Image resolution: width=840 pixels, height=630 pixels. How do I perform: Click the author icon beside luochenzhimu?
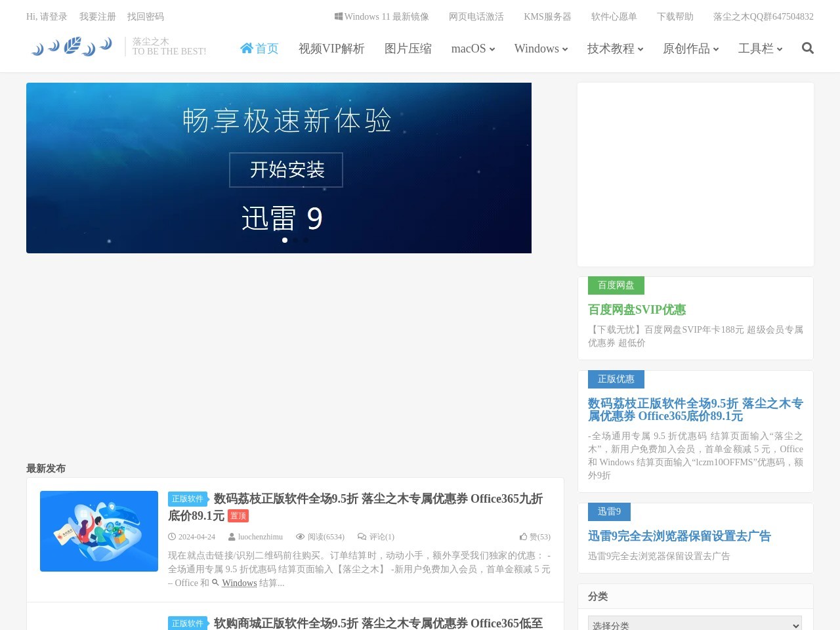232,537
